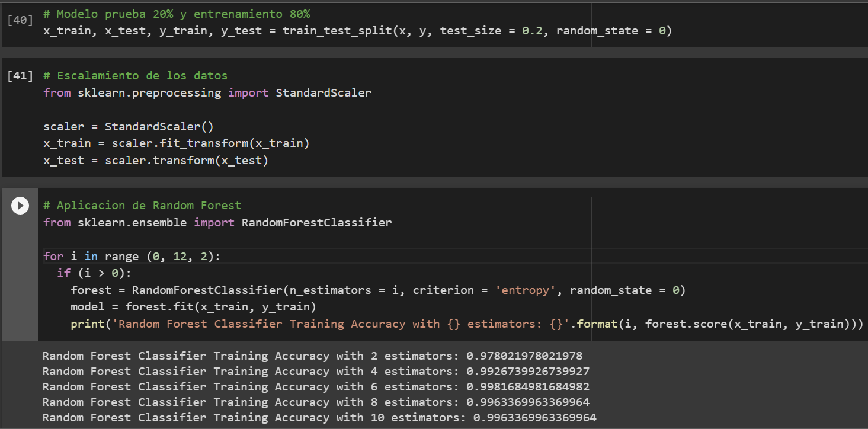Click the StandardScaler import statement
The height and width of the screenshot is (429, 868).
pos(207,92)
